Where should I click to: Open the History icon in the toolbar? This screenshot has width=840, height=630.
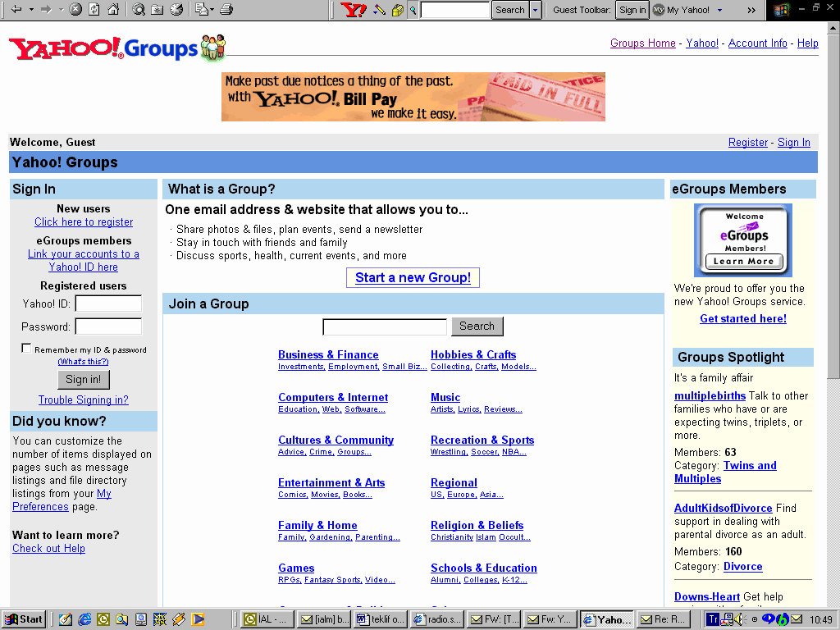point(176,9)
